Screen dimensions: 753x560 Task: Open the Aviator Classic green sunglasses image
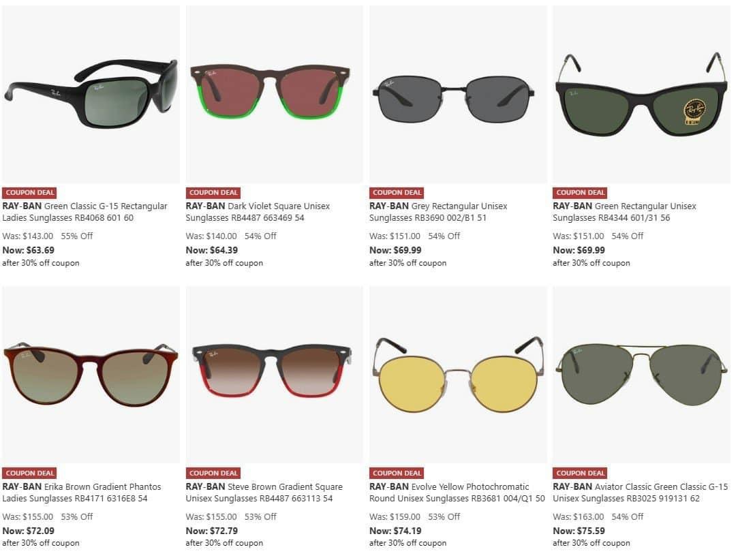642,375
